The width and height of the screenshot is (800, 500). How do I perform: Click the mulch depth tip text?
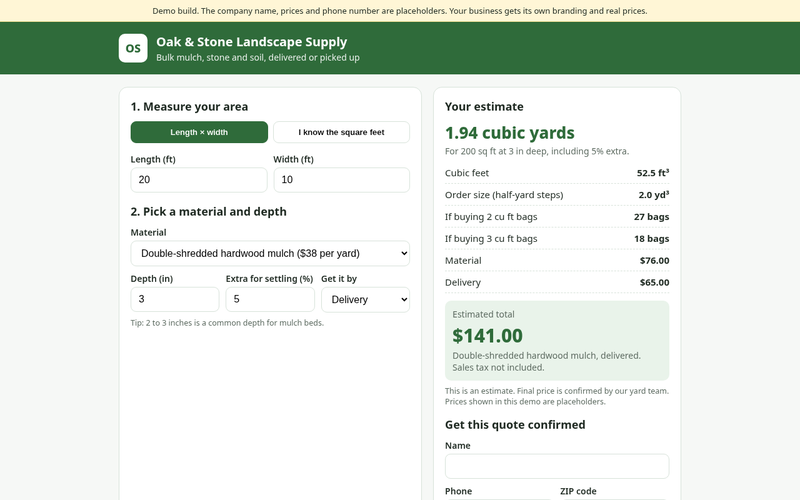click(x=227, y=323)
